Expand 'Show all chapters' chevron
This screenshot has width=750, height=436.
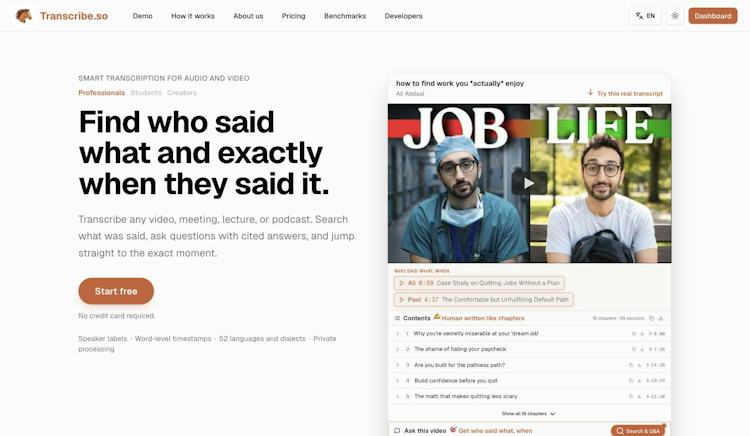coord(553,414)
